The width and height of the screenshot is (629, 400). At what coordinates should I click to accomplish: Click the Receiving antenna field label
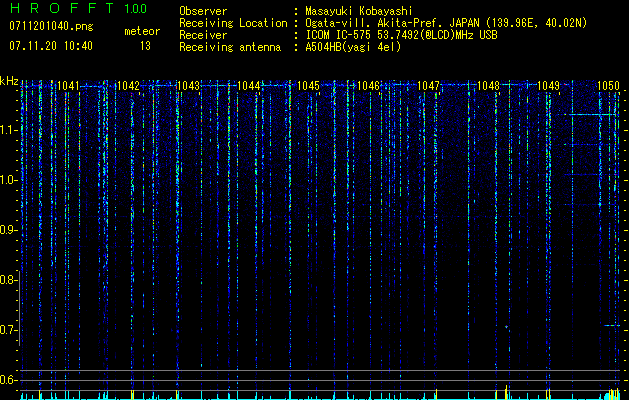[230, 47]
